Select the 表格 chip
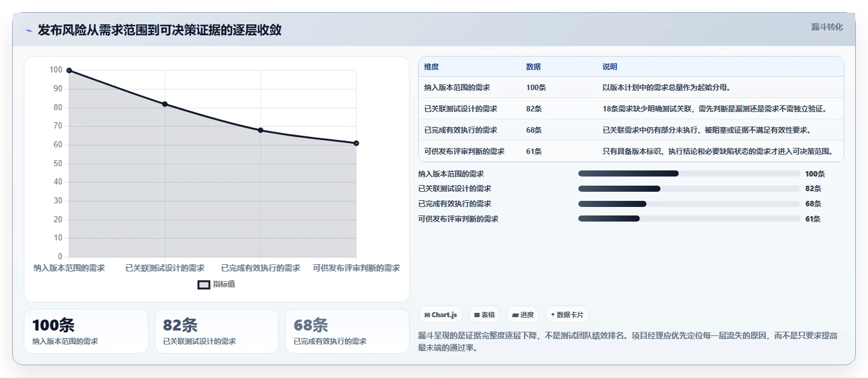 click(485, 315)
